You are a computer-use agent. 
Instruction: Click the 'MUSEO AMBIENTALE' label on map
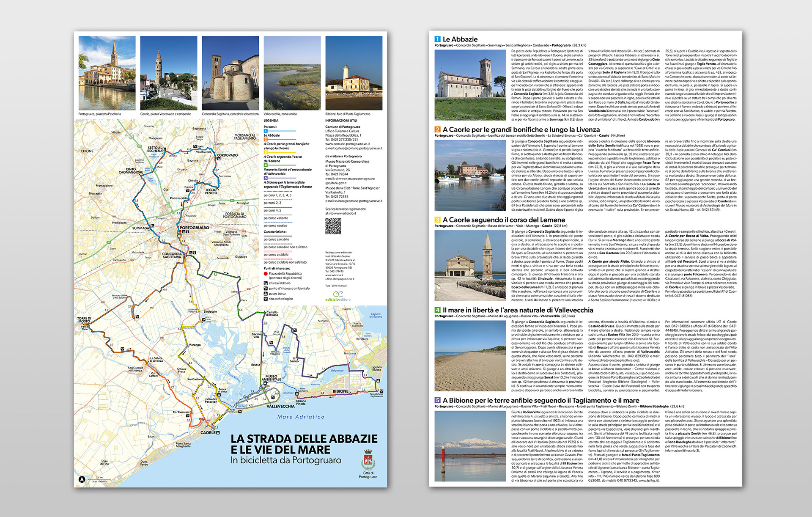(x=271, y=378)
